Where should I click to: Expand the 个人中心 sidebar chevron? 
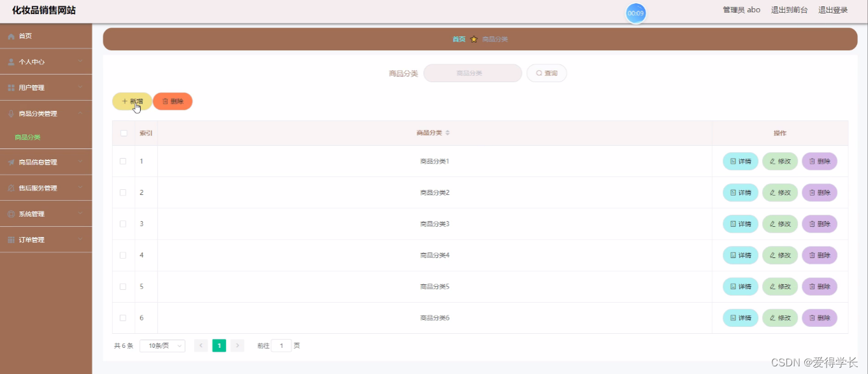[x=80, y=62]
